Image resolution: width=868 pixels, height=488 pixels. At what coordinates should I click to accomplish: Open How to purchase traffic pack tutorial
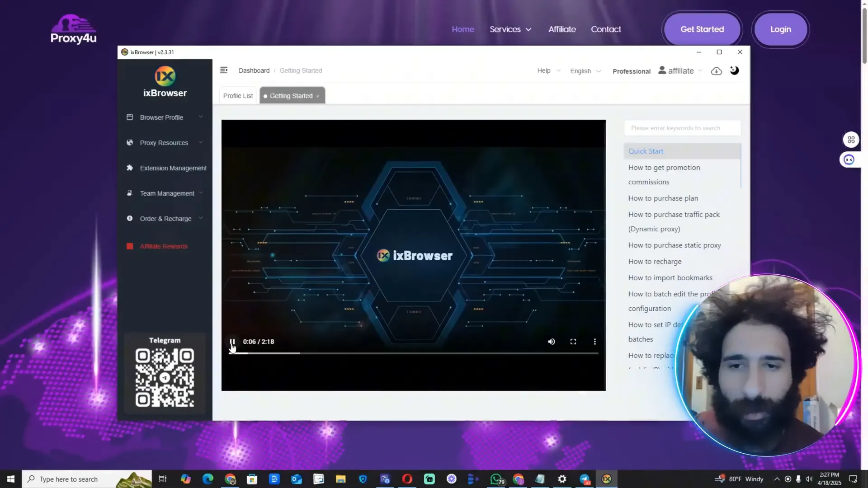pyautogui.click(x=674, y=221)
